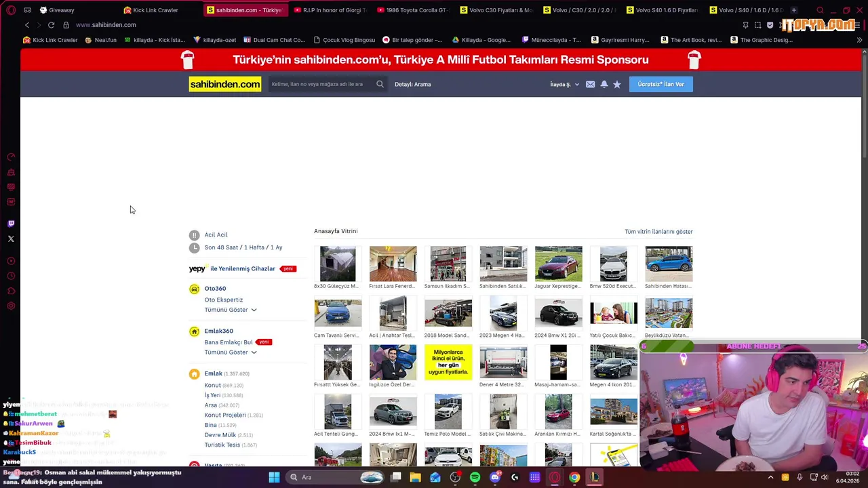Open the Milyonlarca ikinci el ürün yellow banner

point(448,363)
